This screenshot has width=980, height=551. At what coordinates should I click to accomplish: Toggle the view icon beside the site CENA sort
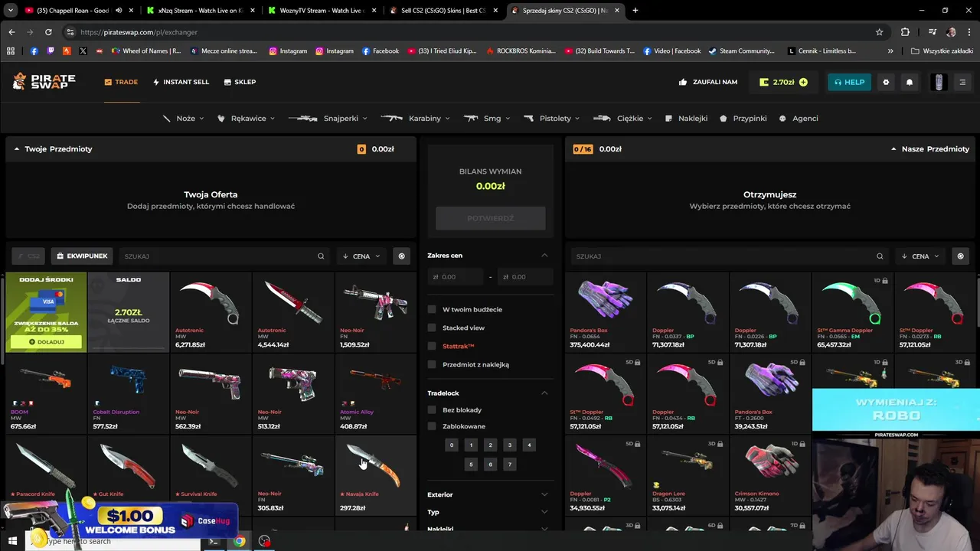click(960, 256)
